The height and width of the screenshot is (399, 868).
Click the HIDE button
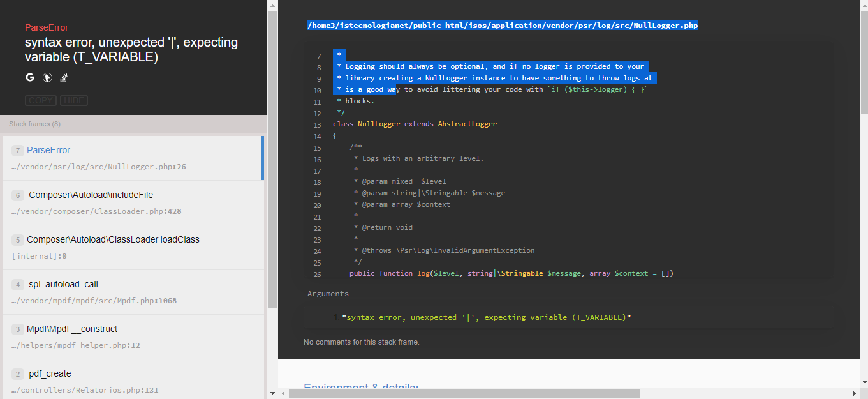72,100
